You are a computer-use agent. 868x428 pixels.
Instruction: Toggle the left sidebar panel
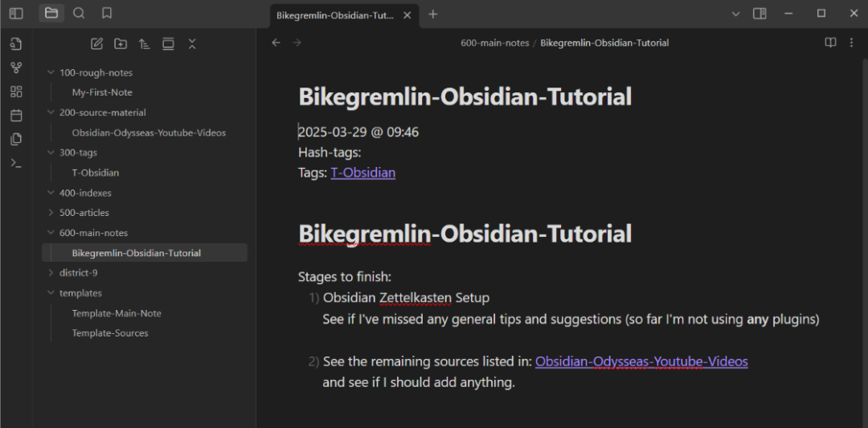(16, 14)
